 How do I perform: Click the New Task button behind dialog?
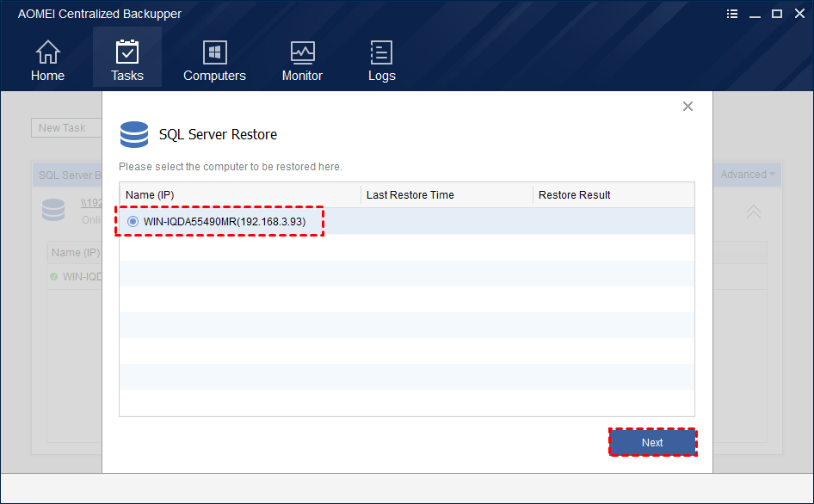click(66, 127)
